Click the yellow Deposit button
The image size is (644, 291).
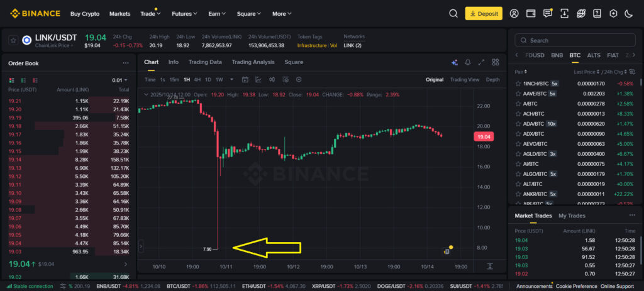pyautogui.click(x=483, y=13)
